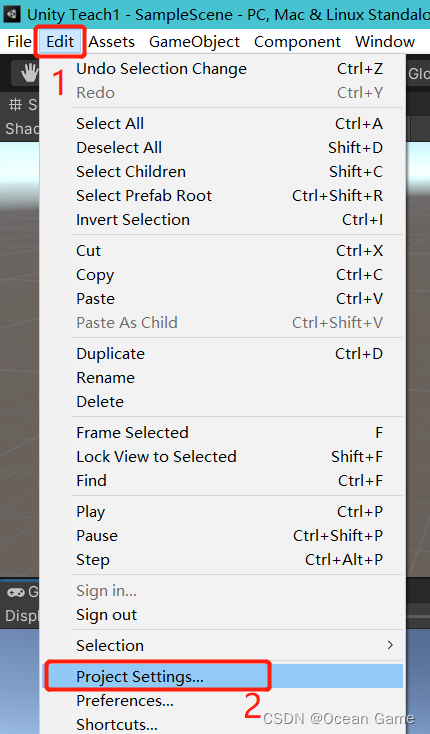Viewport: 430px width, 734px height.
Task: Open the Edit menu
Action: [60, 42]
